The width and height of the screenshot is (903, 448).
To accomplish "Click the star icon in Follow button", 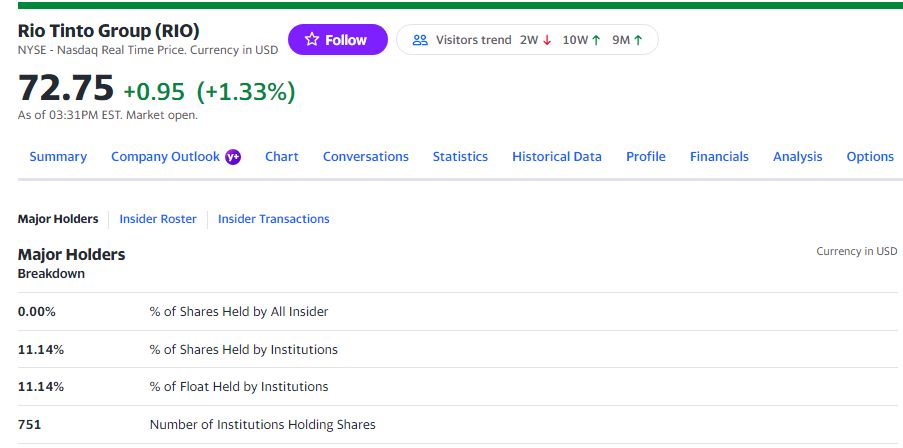I will [x=312, y=39].
